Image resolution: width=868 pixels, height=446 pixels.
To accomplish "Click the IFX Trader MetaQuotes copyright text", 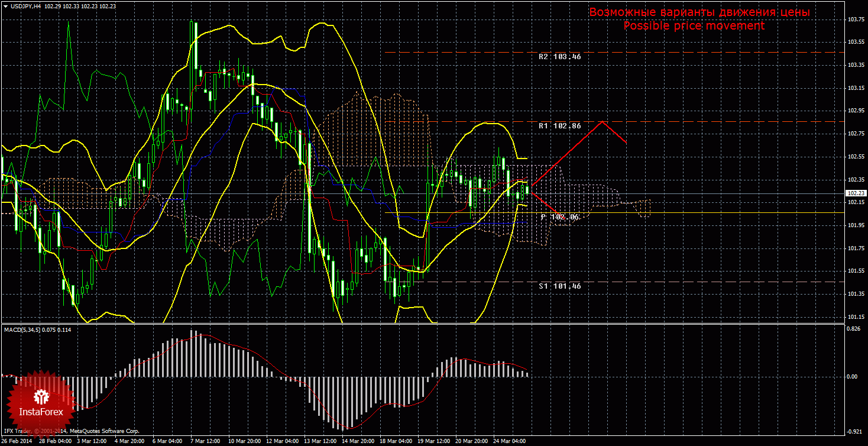I will click(71, 432).
